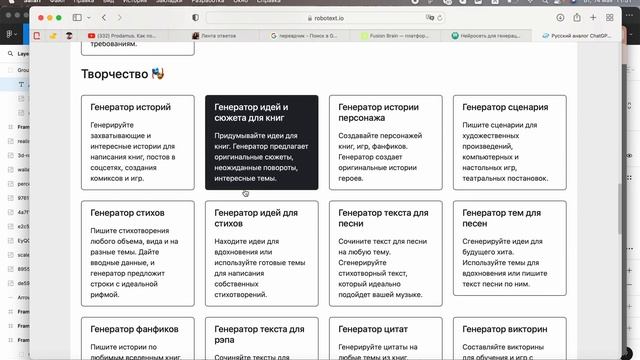The image size is (640, 360).
Task: Select the Русский аналог ChatGPT tab
Action: pos(576,36)
